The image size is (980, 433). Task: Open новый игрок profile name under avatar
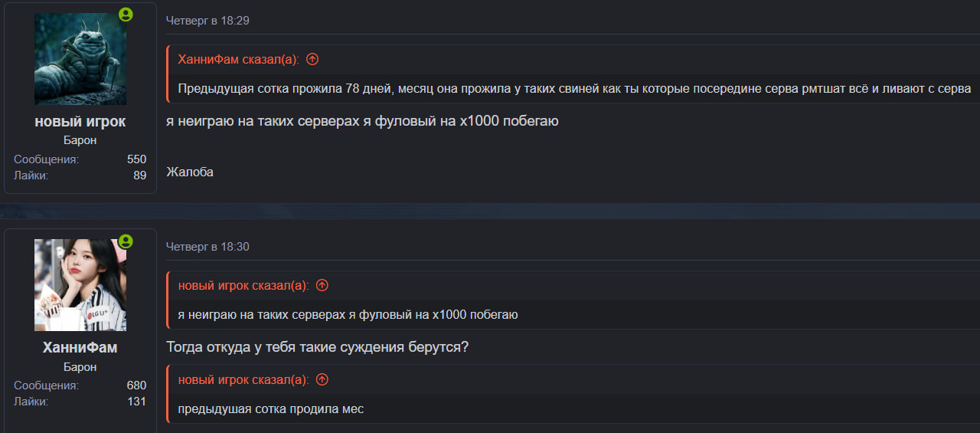[80, 121]
